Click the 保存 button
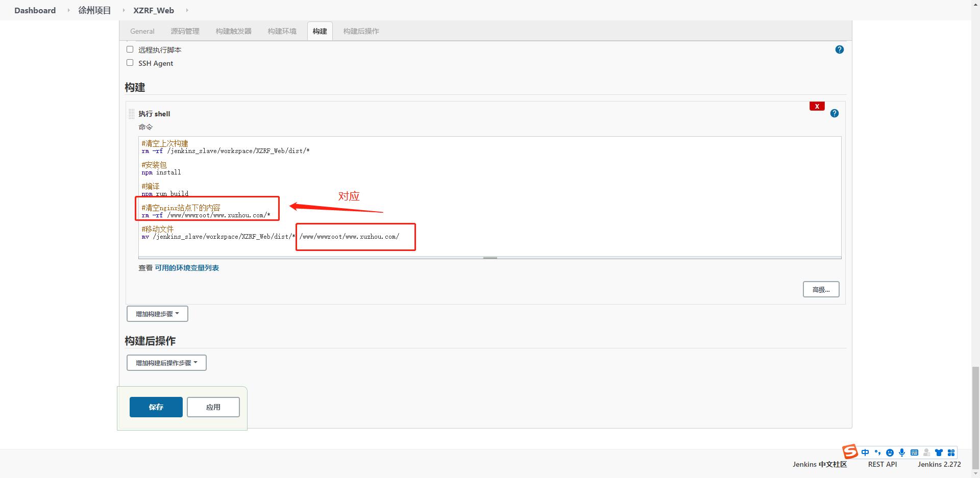 [156, 407]
